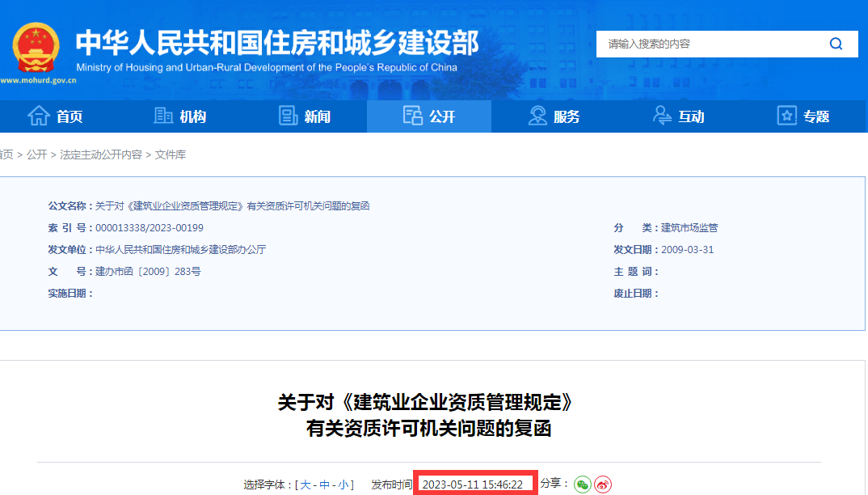Image resolution: width=868 pixels, height=495 pixels.
Task: Click the 服务 person icon
Action: [x=537, y=116]
